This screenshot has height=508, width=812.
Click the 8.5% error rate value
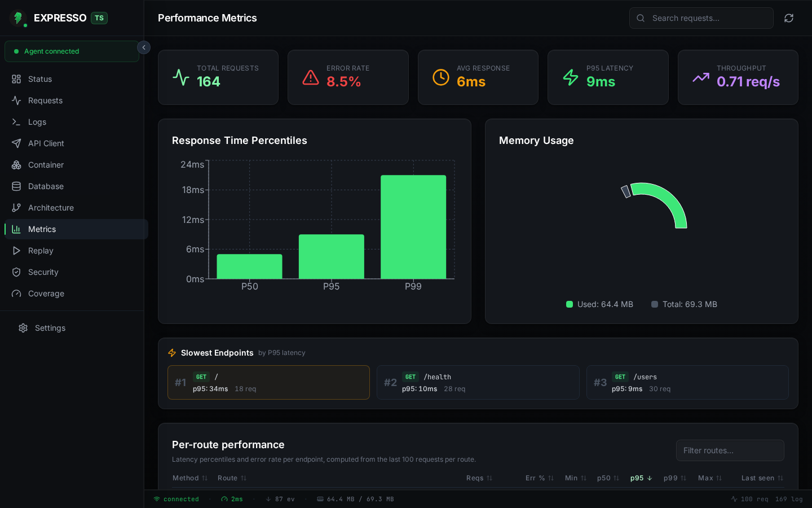tap(343, 82)
